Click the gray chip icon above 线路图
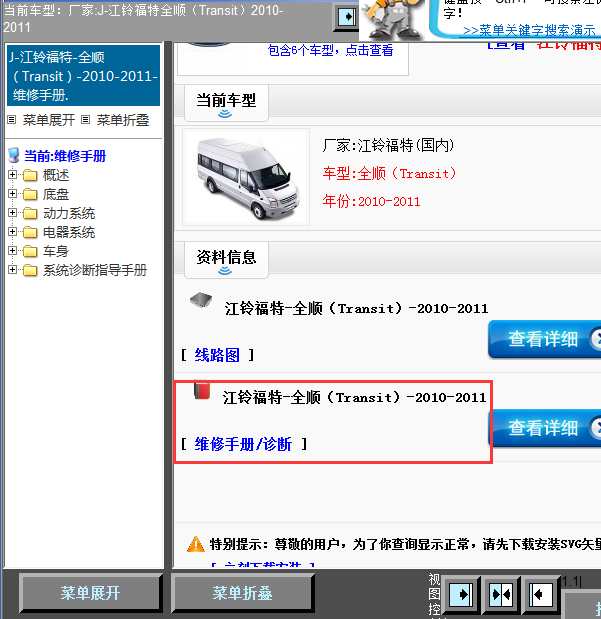The image size is (601, 619). point(201,300)
